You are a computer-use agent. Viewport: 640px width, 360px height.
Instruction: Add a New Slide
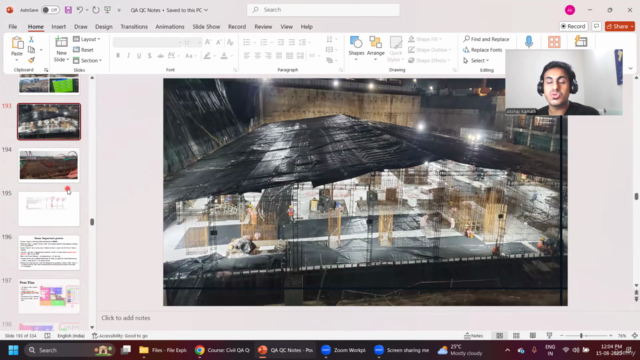pyautogui.click(x=61, y=49)
